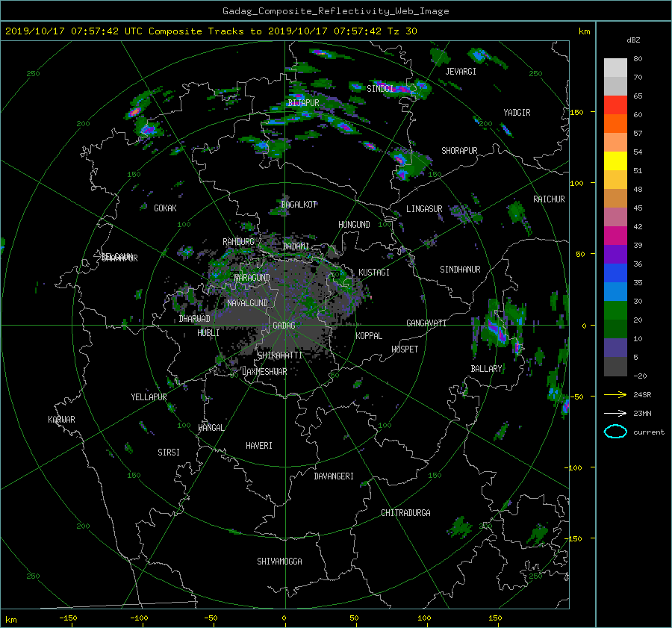Click the SIRSI city label
Viewport: 672px width, 628px height.
tap(169, 453)
